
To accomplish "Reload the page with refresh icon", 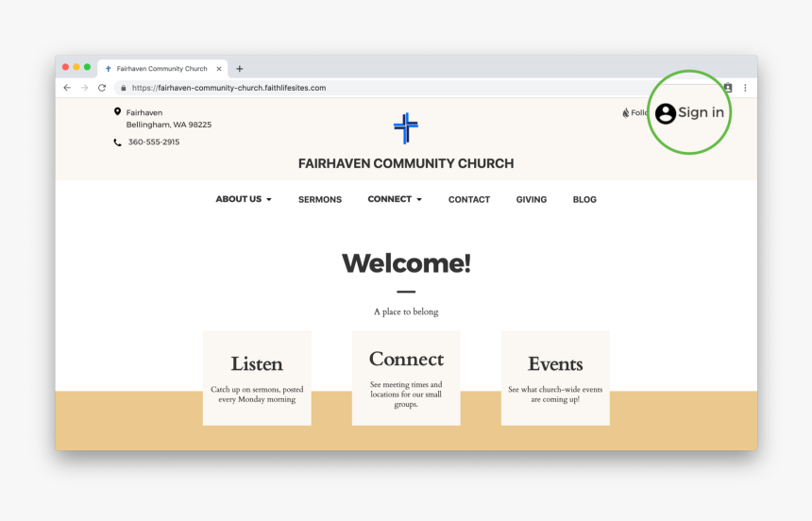I will click(x=102, y=88).
